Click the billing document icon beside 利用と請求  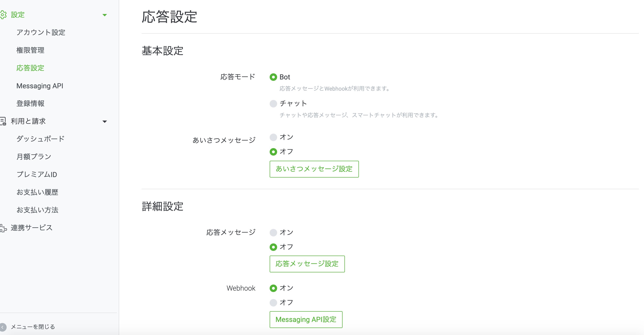click(x=3, y=121)
